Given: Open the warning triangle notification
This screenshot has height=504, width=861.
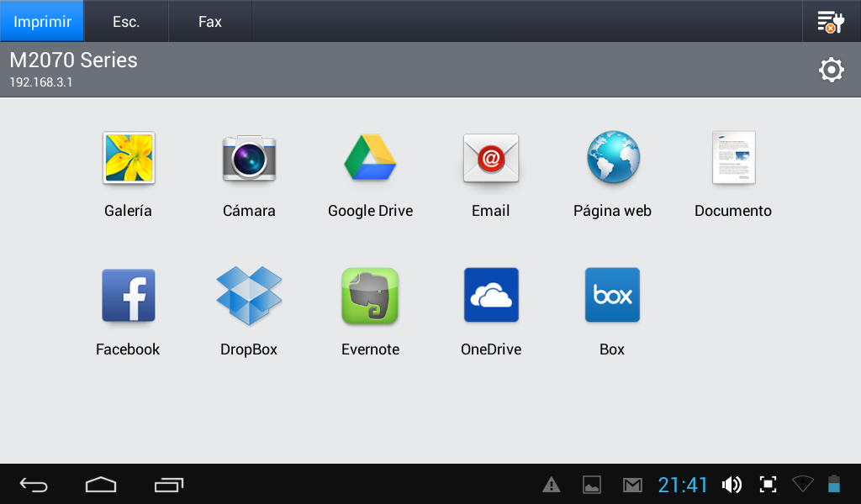Looking at the screenshot, I should (552, 485).
